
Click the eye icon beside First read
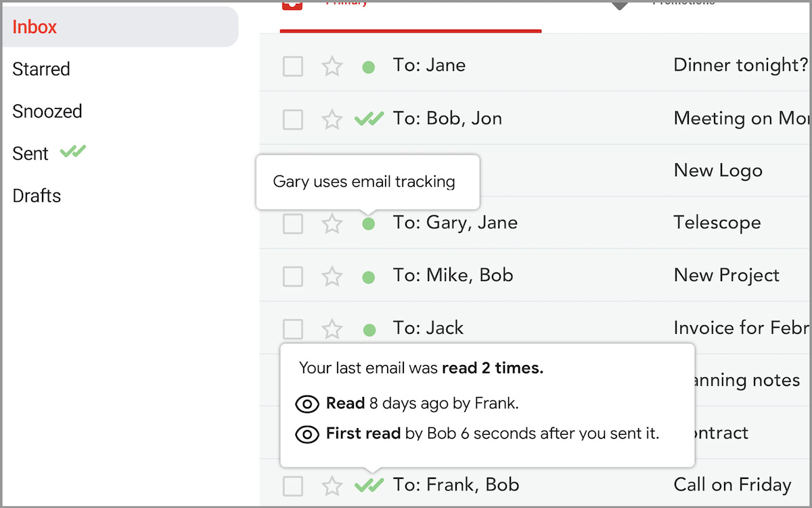(x=307, y=434)
